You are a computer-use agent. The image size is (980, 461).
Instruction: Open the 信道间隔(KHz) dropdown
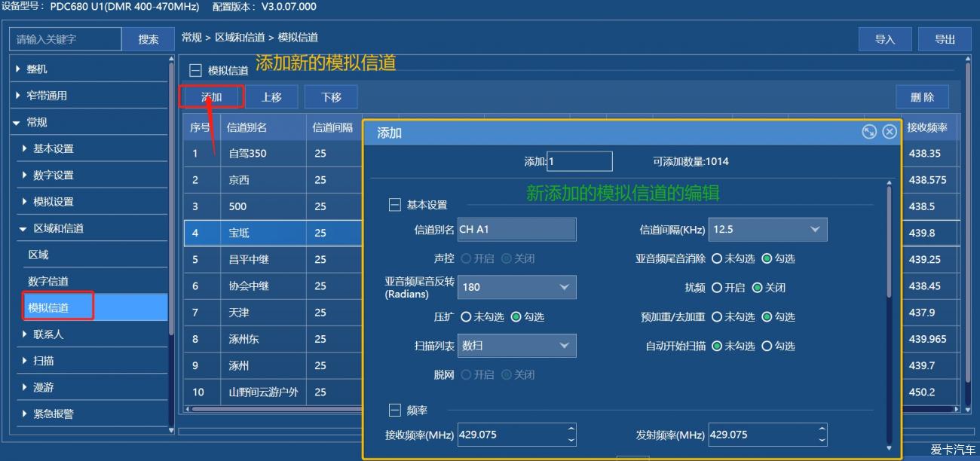point(815,229)
